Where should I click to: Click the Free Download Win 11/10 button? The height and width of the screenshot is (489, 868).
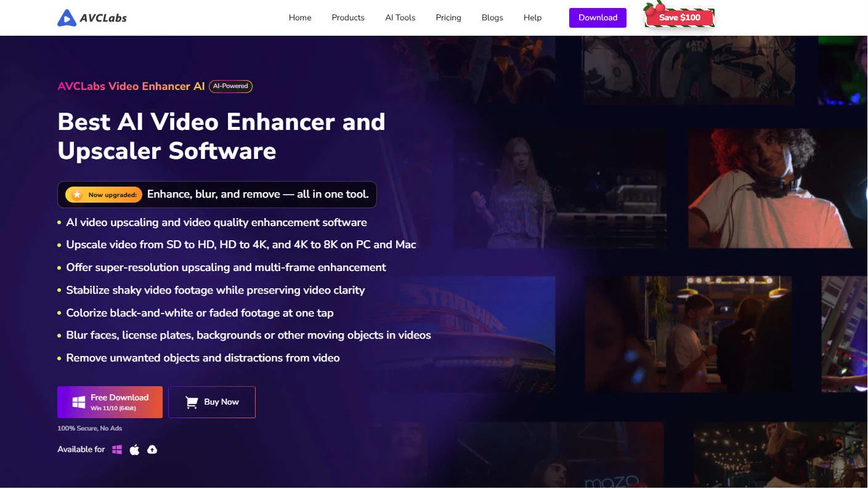[x=110, y=402]
